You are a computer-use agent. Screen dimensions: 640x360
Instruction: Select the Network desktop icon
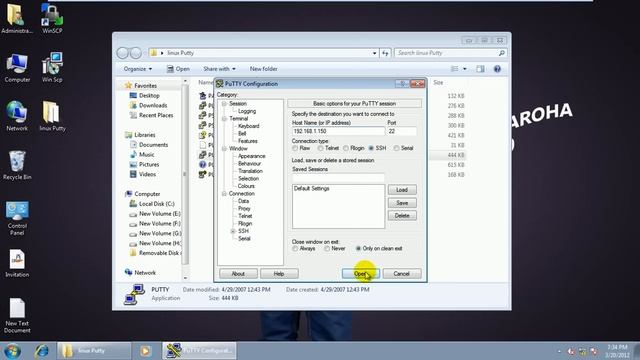pos(17,116)
